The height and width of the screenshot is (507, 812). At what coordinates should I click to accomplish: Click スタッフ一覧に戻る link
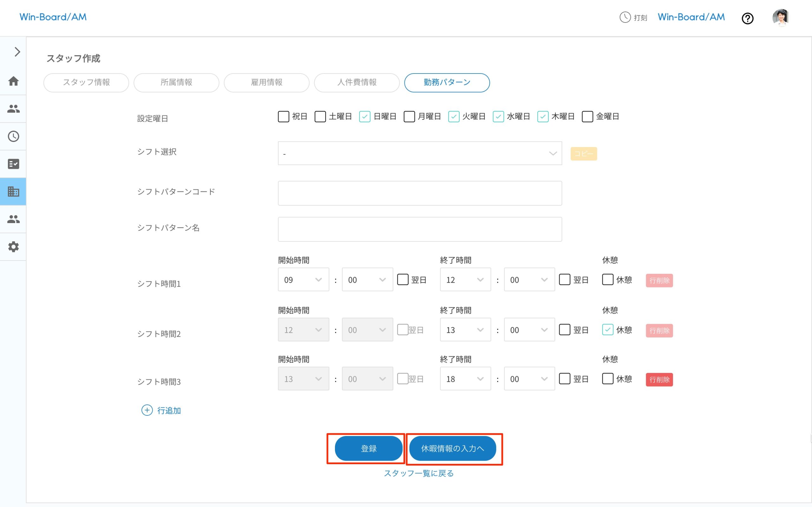[x=418, y=473]
